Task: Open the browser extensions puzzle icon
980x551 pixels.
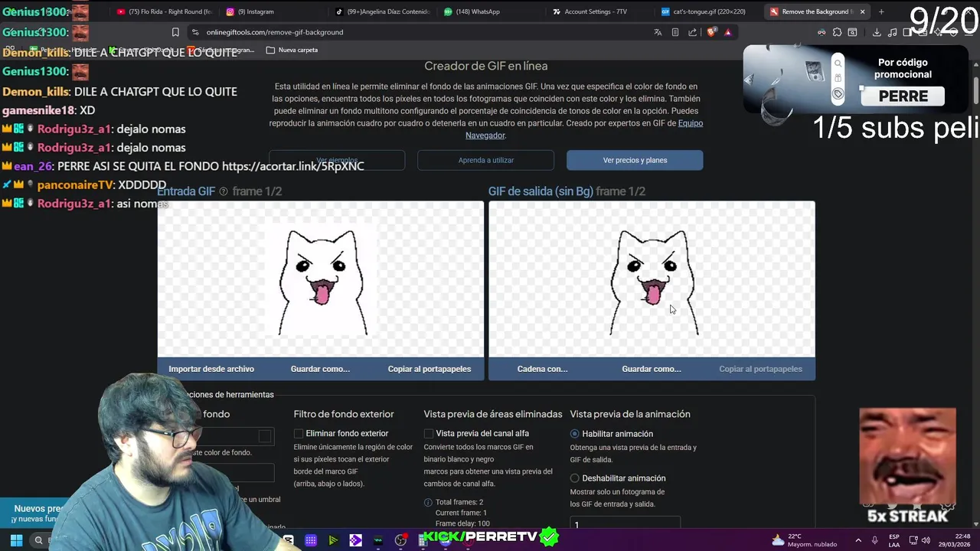Action: [x=837, y=32]
